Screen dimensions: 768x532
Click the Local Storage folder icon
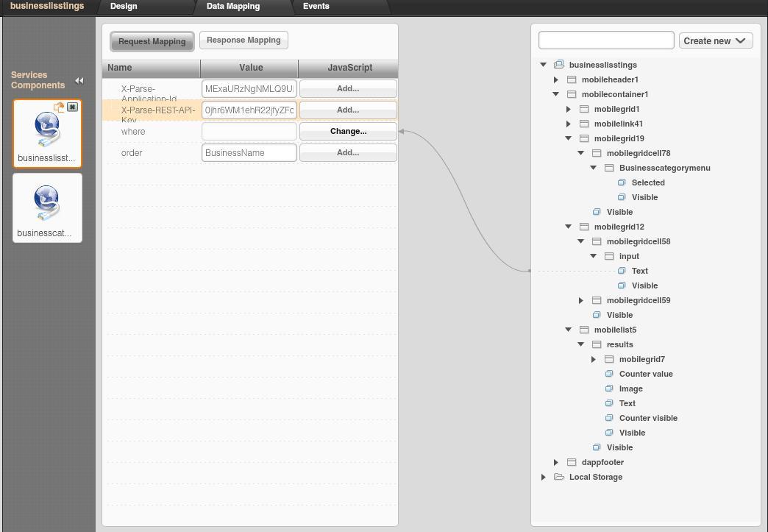coord(559,477)
